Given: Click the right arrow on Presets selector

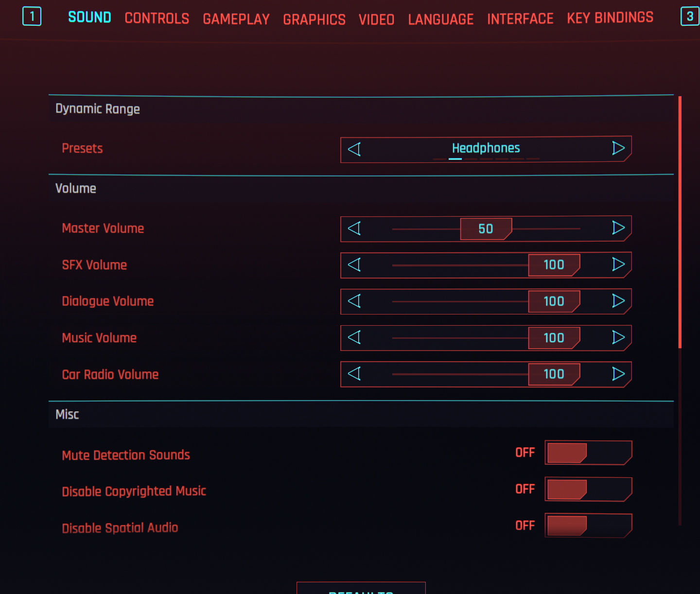Looking at the screenshot, I should (x=619, y=149).
